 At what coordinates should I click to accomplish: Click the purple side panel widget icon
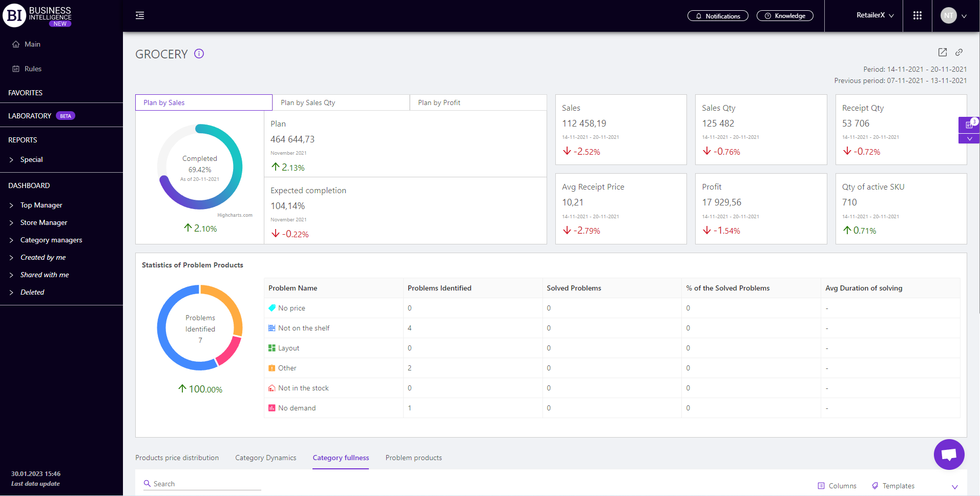click(x=969, y=125)
